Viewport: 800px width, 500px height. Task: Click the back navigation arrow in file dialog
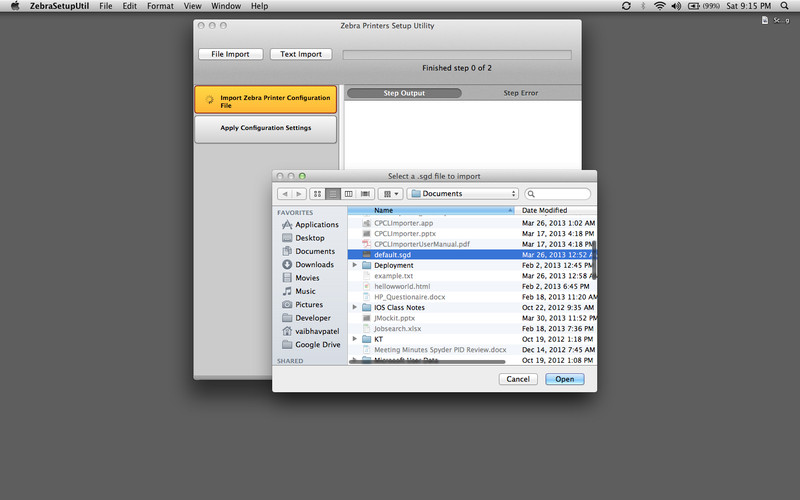(285, 194)
